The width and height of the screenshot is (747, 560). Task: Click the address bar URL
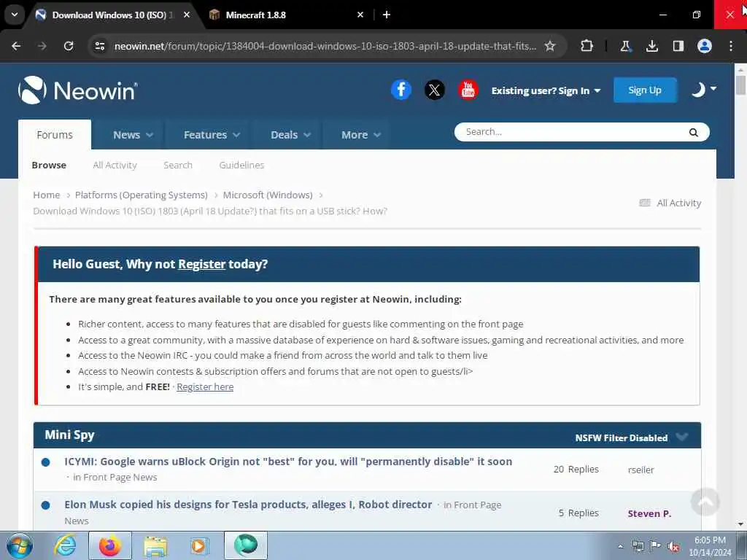click(325, 46)
